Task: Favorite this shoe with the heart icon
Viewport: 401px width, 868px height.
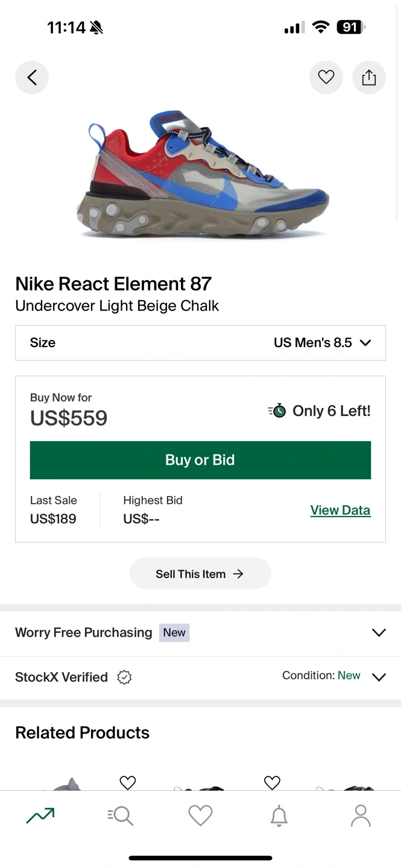Action: 326,77
